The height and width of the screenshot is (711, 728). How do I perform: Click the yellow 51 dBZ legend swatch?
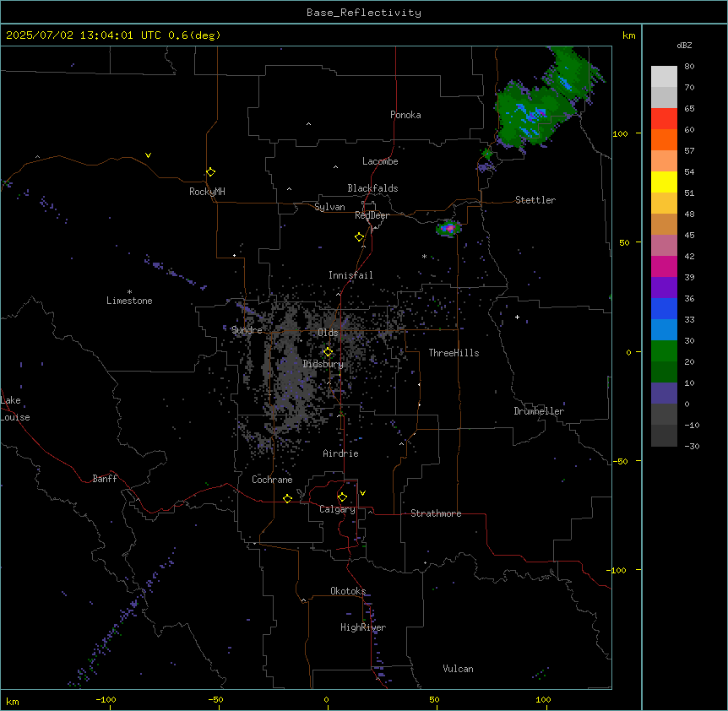tap(664, 182)
